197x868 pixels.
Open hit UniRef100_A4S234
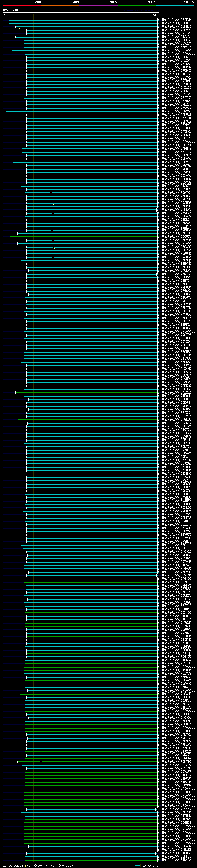pyautogui.click(x=177, y=37)
